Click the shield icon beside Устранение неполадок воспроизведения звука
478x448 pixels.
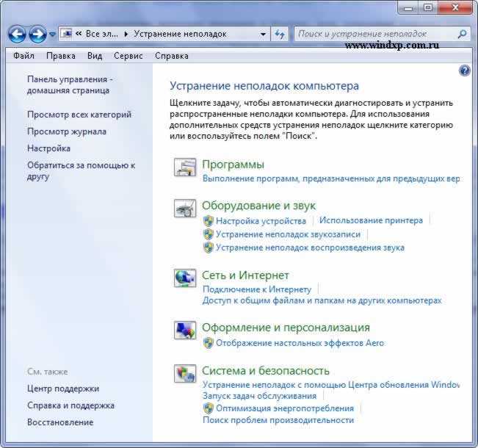[x=209, y=248]
